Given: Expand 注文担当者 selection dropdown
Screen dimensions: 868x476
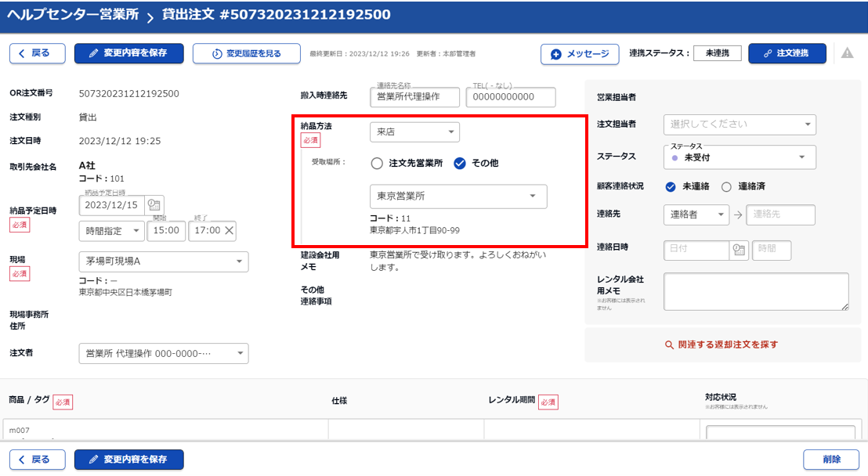Looking at the screenshot, I should pos(740,124).
